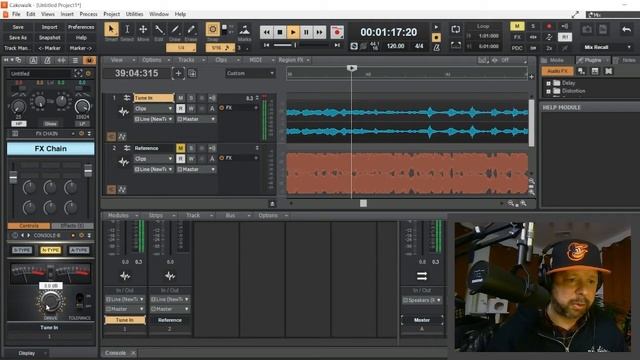Viewport: 640px width, 360px height.
Task: Choose the Select tool I-beam
Action: coord(127,29)
